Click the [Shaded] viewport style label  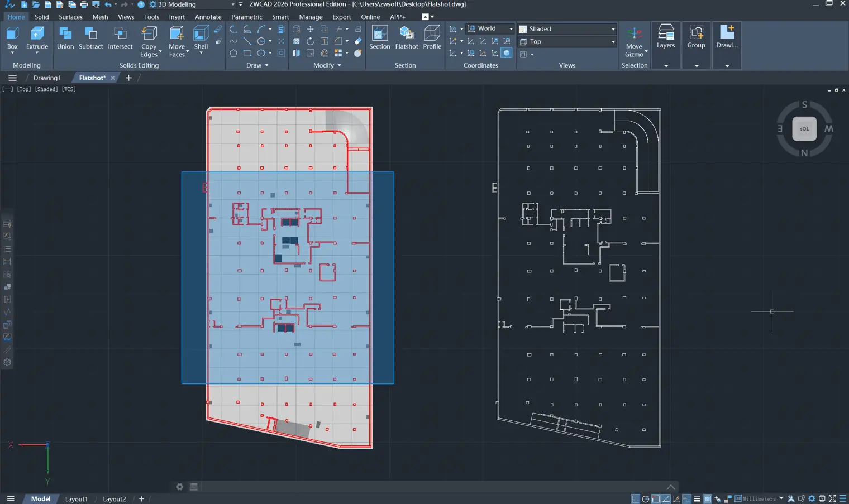(x=46, y=89)
